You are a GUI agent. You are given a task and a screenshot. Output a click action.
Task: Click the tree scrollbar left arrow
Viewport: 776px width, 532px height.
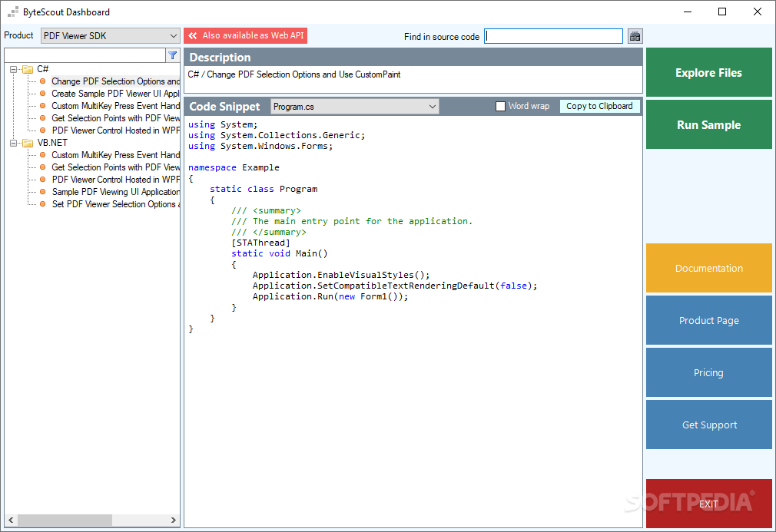pos(11,520)
